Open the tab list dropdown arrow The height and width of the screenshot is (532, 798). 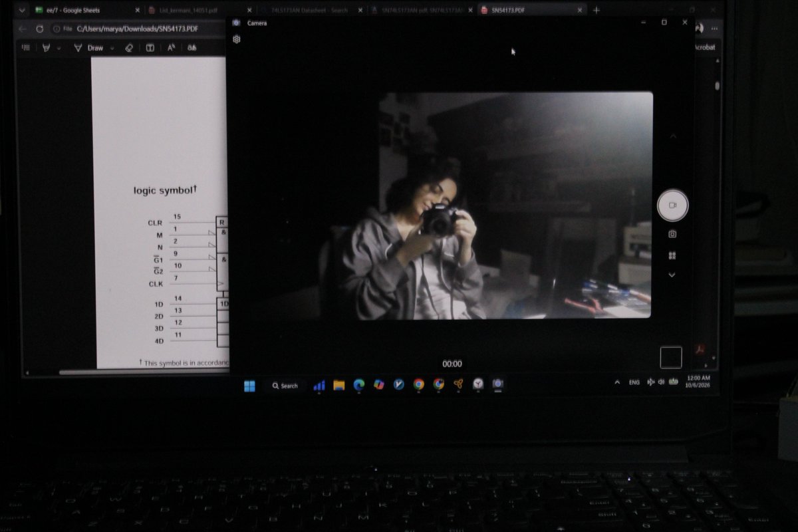coord(22,11)
